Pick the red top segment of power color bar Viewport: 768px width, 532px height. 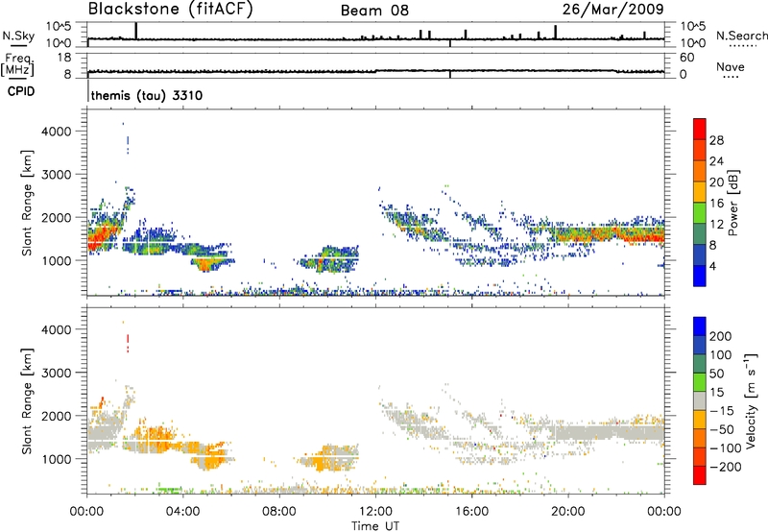point(700,129)
